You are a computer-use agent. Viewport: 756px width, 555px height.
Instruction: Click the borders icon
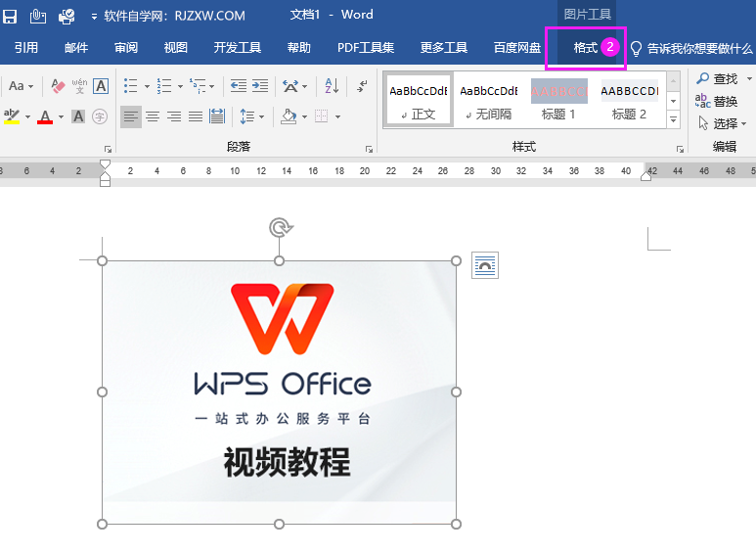pos(322,116)
